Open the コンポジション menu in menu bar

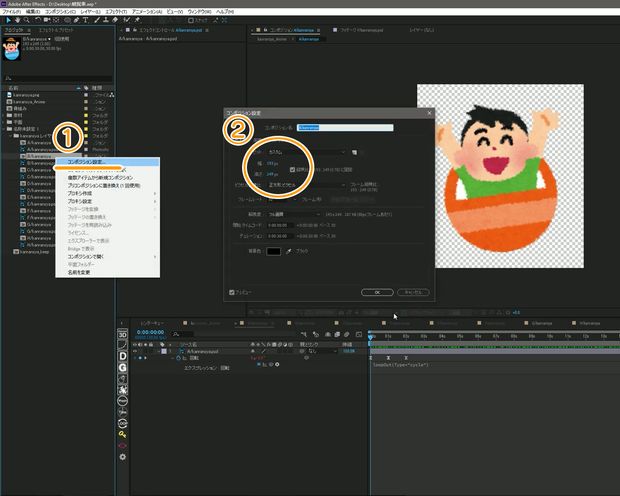[x=60, y=12]
